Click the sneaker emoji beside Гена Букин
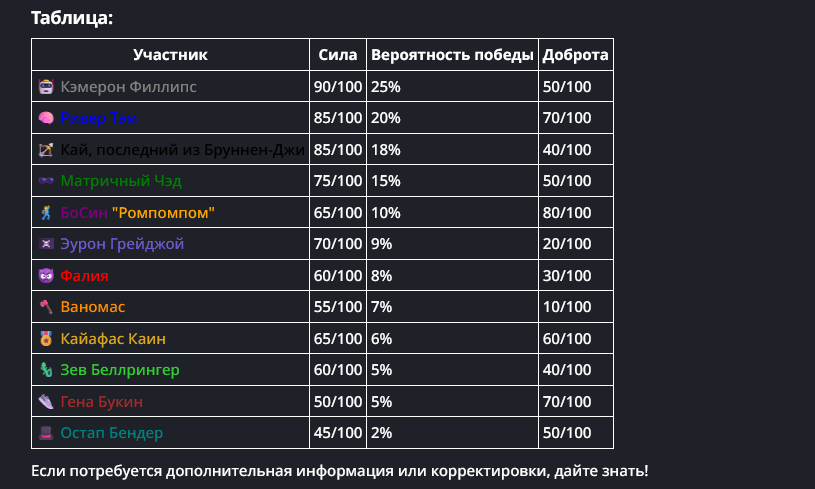The image size is (815, 489). click(46, 402)
